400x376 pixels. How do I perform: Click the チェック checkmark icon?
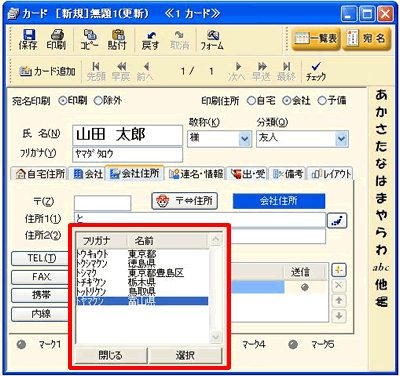[x=316, y=71]
